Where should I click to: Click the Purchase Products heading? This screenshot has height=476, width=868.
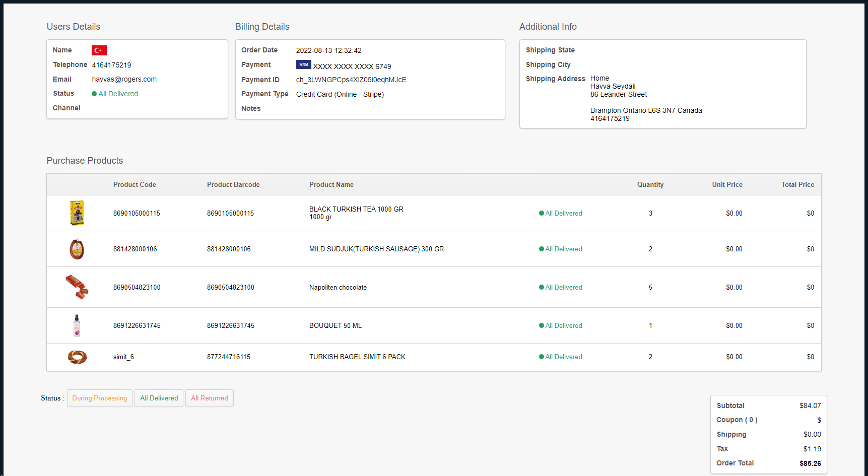tap(85, 161)
